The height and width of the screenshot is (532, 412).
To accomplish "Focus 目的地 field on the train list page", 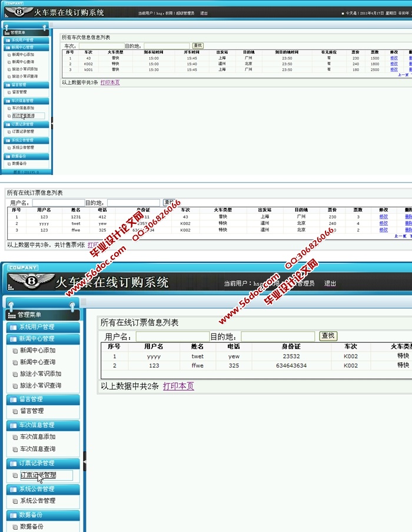I will (x=167, y=46).
